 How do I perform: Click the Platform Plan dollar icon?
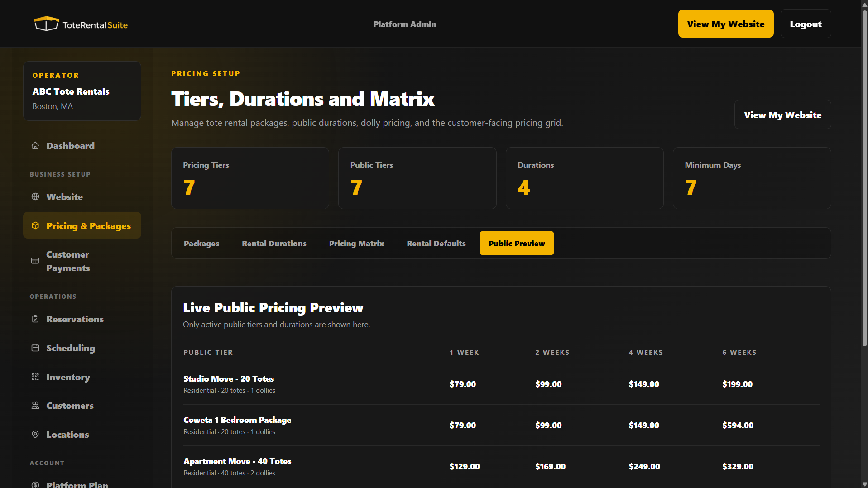coord(35,484)
